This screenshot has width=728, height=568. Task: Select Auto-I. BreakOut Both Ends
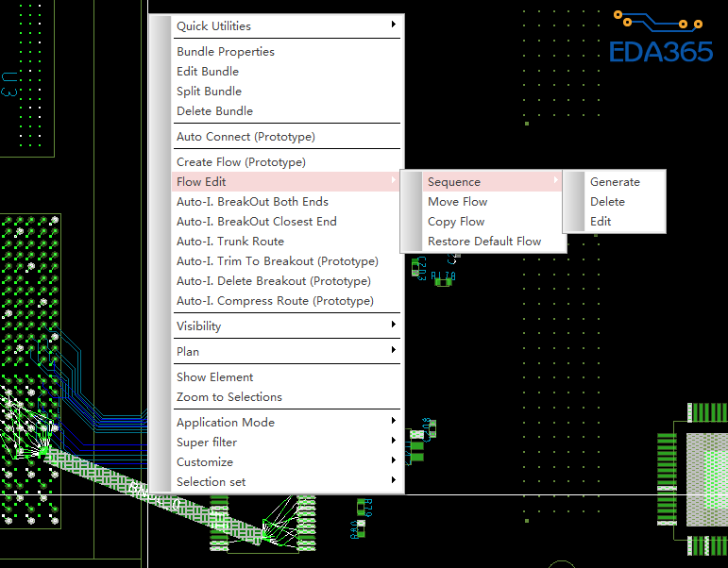pyautogui.click(x=252, y=202)
